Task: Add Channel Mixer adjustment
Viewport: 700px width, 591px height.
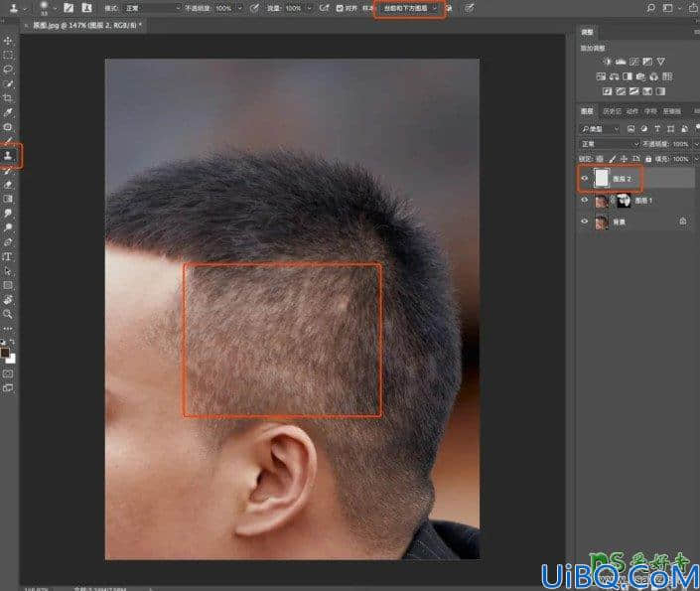Action: pyautogui.click(x=654, y=76)
